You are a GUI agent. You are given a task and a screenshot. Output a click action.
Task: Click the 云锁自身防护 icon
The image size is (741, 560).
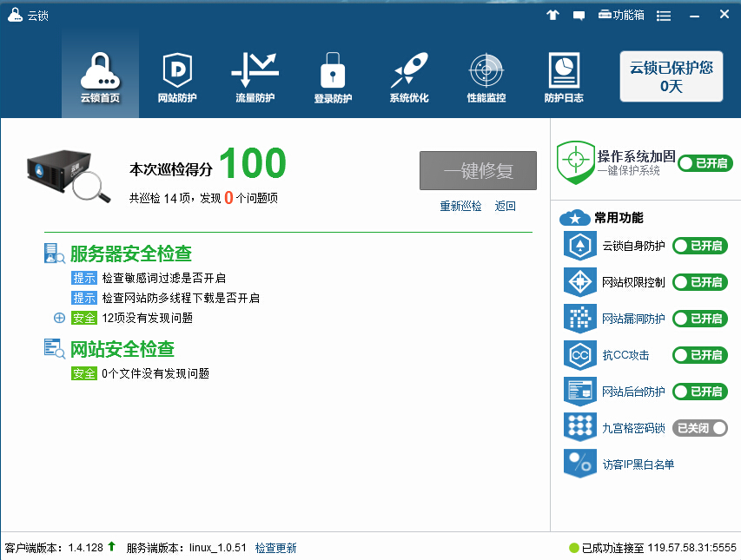(580, 246)
